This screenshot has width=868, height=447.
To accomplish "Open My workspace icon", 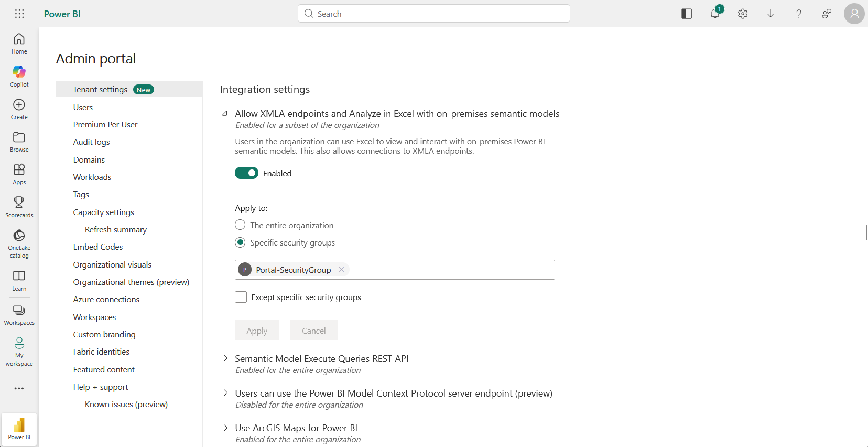I will coord(19,343).
